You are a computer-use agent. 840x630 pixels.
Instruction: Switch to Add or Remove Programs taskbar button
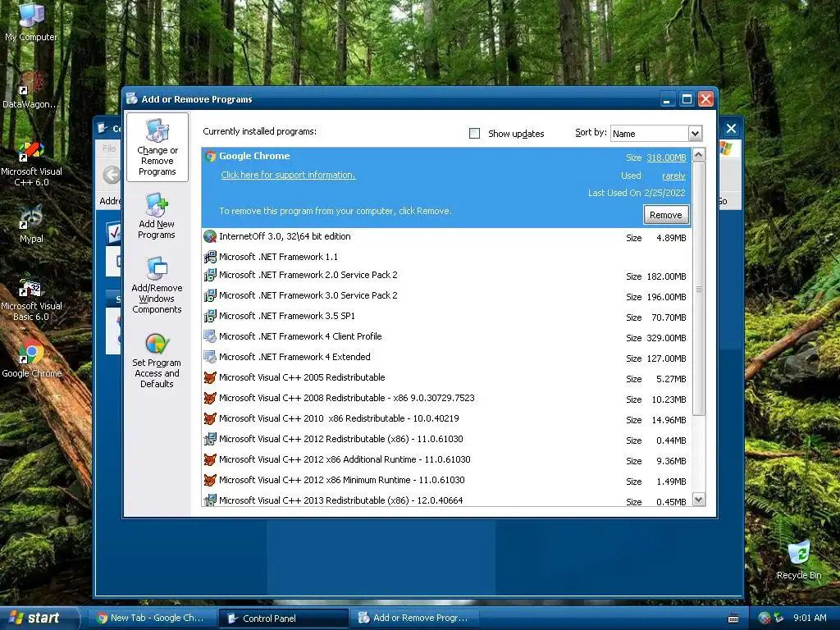[414, 619]
